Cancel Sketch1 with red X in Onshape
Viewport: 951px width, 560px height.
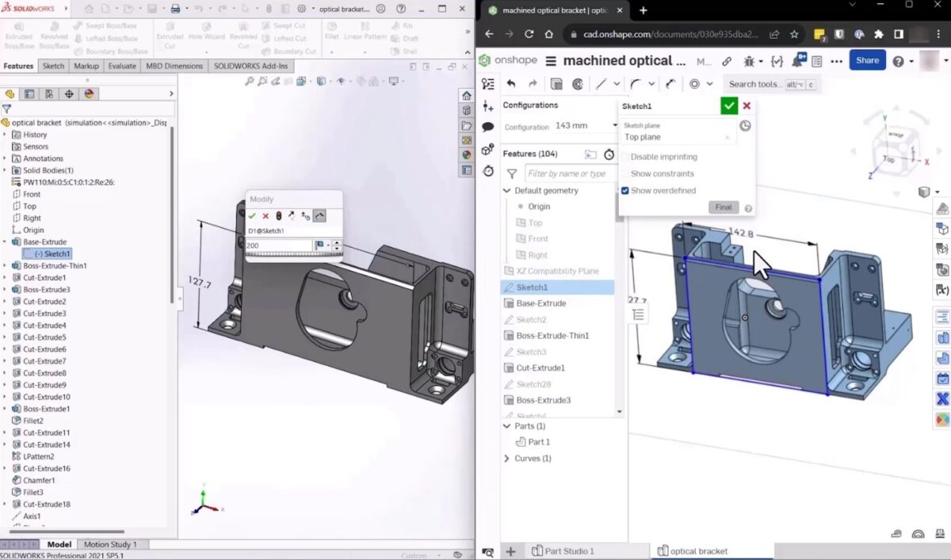pyautogui.click(x=747, y=105)
